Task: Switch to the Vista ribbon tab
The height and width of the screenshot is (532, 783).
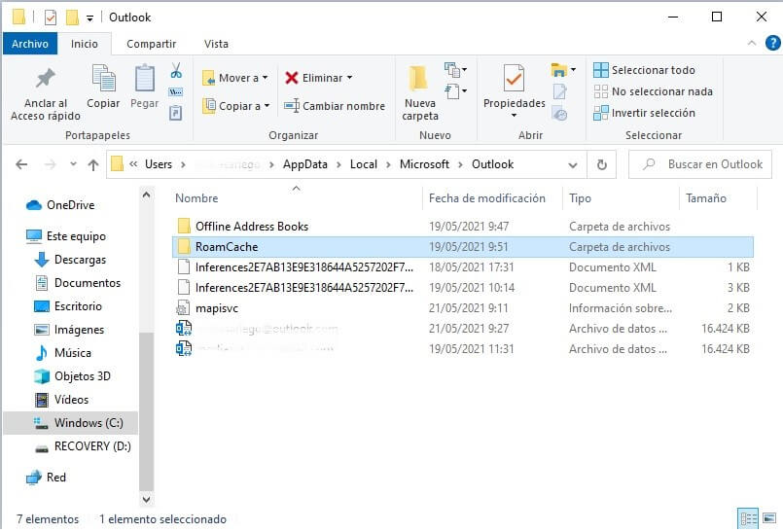Action: 216,44
